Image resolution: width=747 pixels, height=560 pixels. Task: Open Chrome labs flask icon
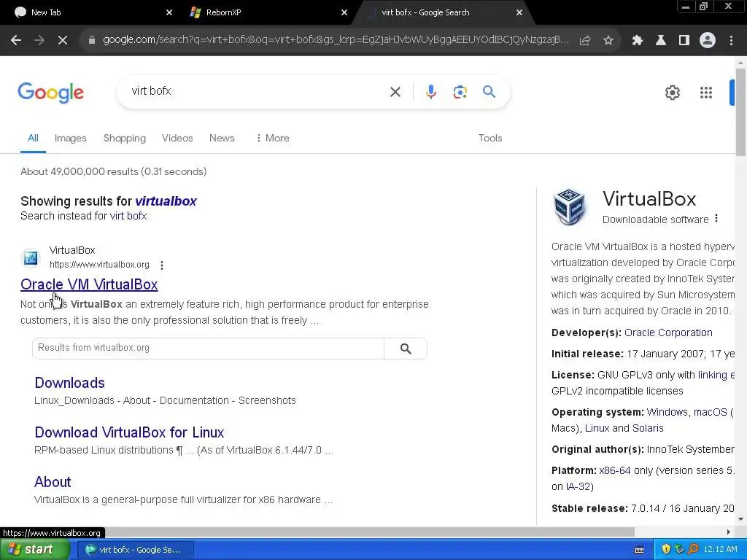coord(661,41)
